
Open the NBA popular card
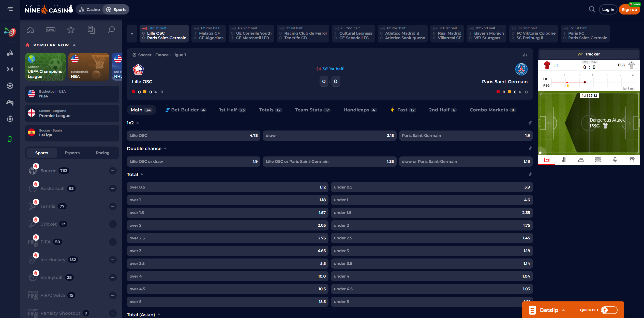point(89,67)
